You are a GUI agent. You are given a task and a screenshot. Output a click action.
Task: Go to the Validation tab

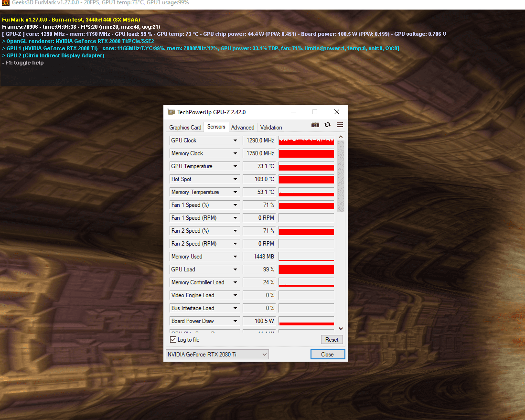[271, 128]
